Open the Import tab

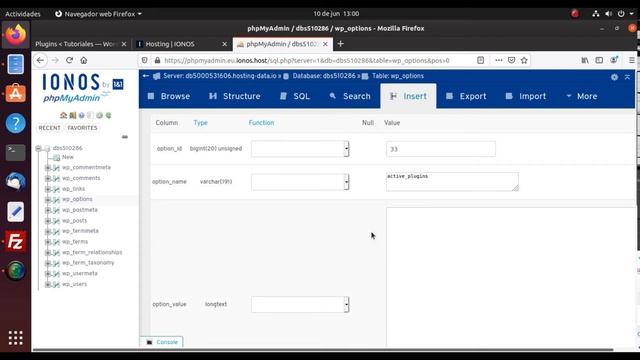pos(526,96)
